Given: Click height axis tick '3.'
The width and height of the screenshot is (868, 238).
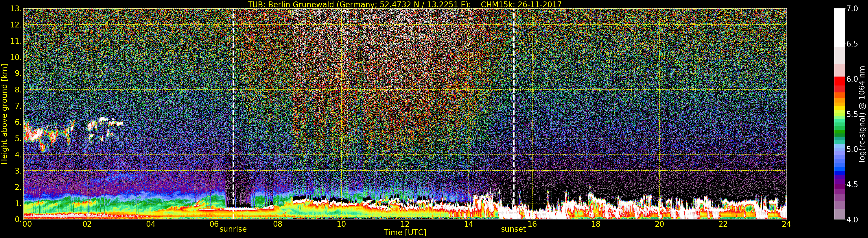Looking at the screenshot, I should (x=18, y=171).
